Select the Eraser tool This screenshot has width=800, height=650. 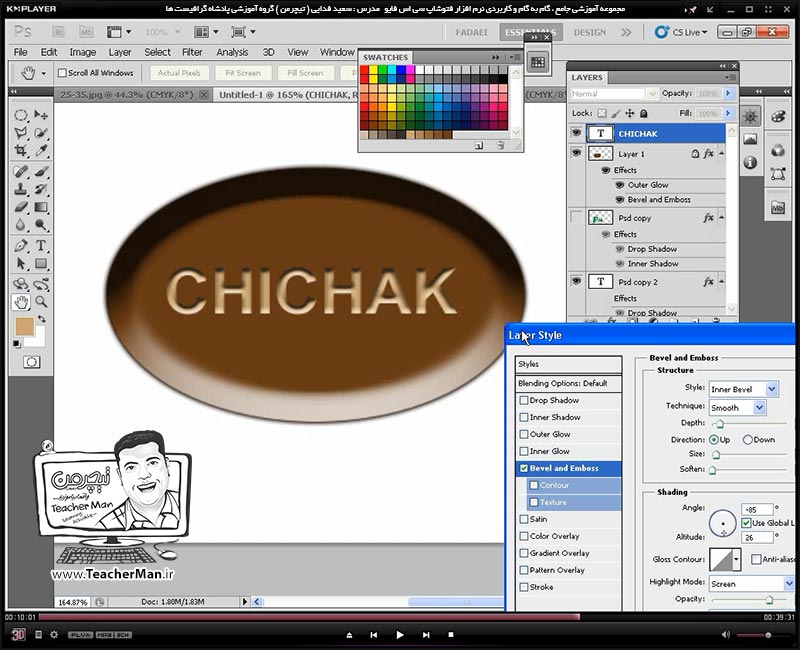[x=20, y=207]
